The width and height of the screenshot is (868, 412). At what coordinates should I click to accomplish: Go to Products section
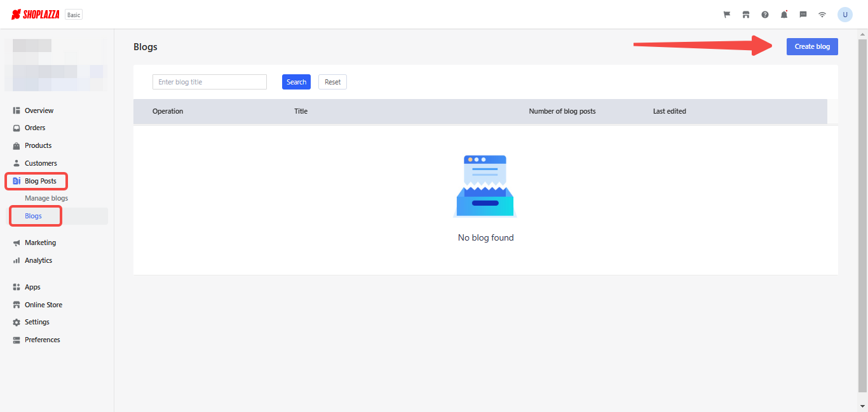pyautogui.click(x=38, y=145)
